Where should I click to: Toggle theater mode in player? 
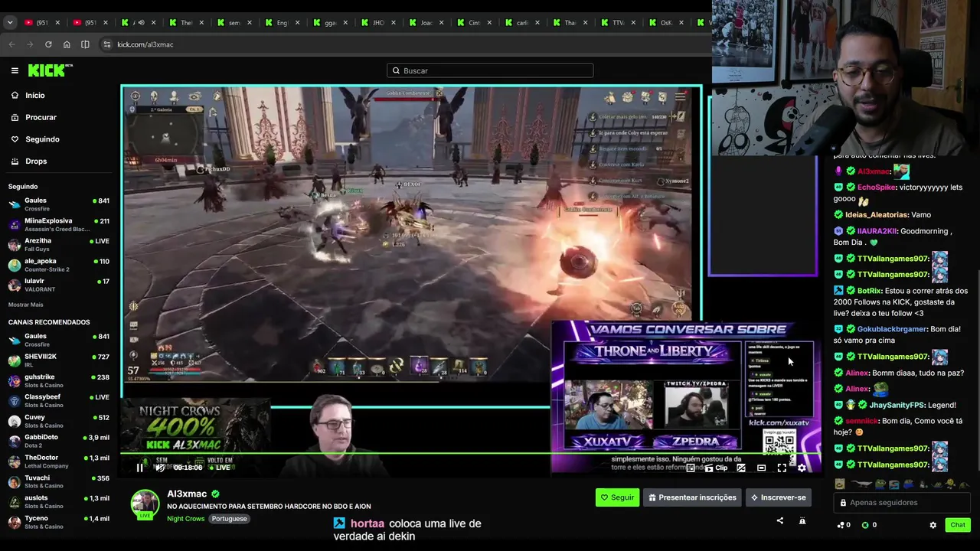761,468
